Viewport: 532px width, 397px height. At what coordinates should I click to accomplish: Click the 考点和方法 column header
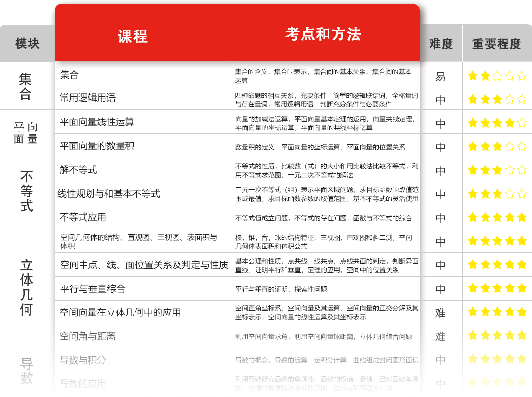tap(323, 34)
